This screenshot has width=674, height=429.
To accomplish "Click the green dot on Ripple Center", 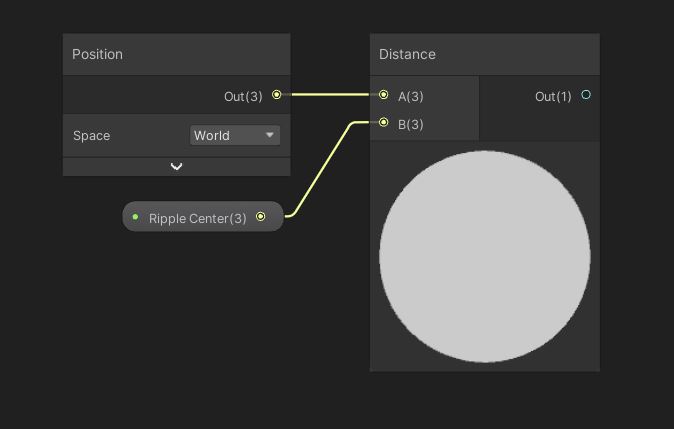I will [136, 217].
